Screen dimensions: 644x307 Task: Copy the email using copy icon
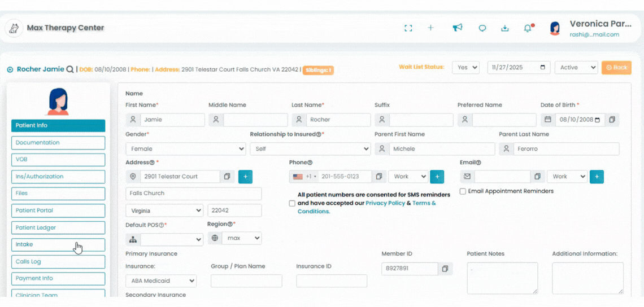point(537,177)
